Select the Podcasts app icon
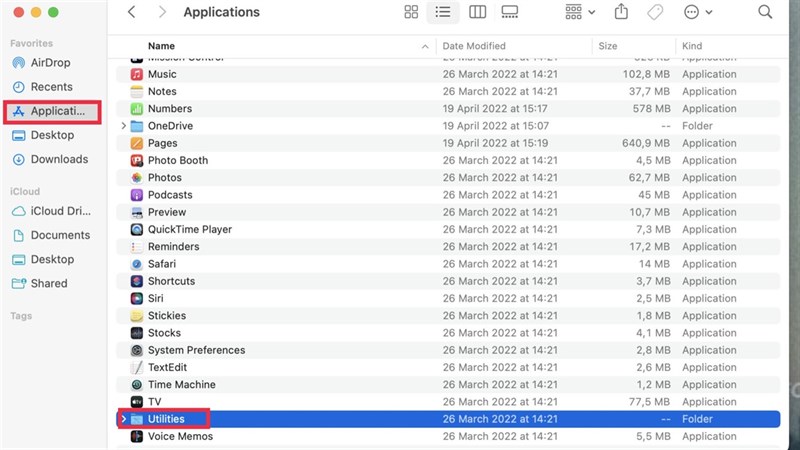Viewport: 800px width, 450px height. pyautogui.click(x=137, y=195)
